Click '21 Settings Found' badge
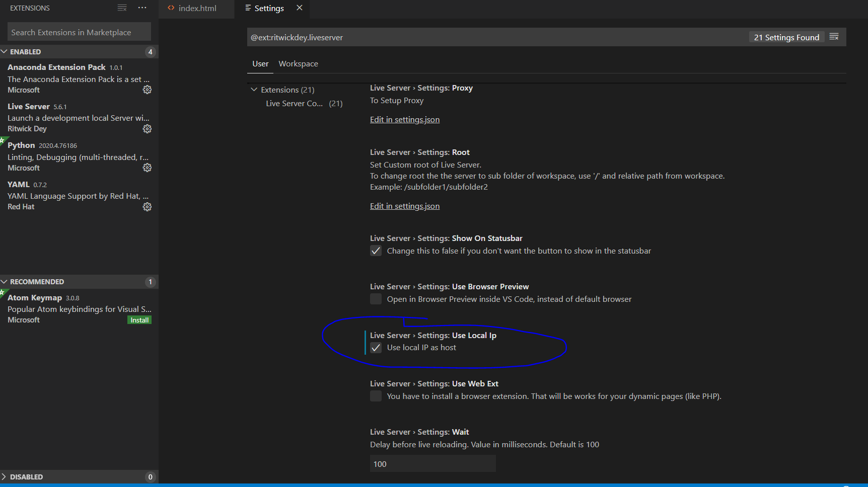The height and width of the screenshot is (487, 868). pyautogui.click(x=786, y=37)
